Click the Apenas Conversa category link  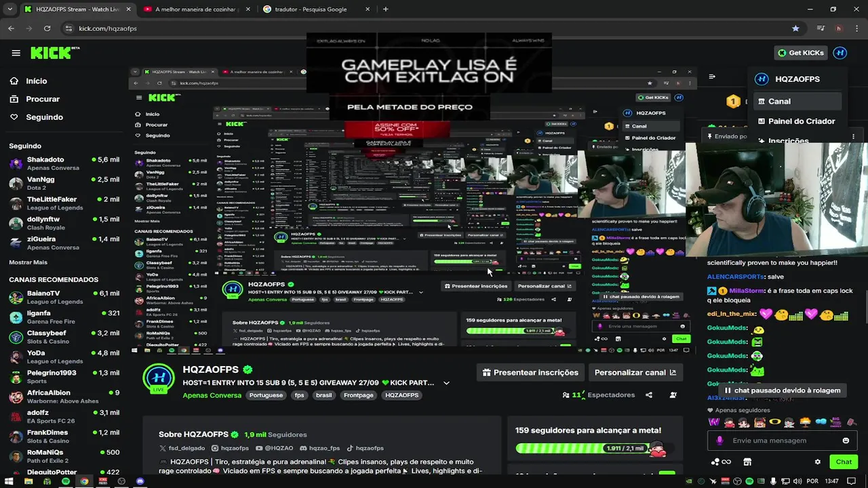pyautogui.click(x=212, y=395)
